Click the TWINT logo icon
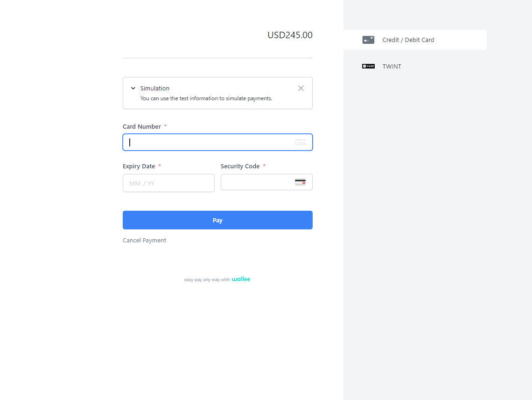This screenshot has width=532, height=400. tap(368, 66)
